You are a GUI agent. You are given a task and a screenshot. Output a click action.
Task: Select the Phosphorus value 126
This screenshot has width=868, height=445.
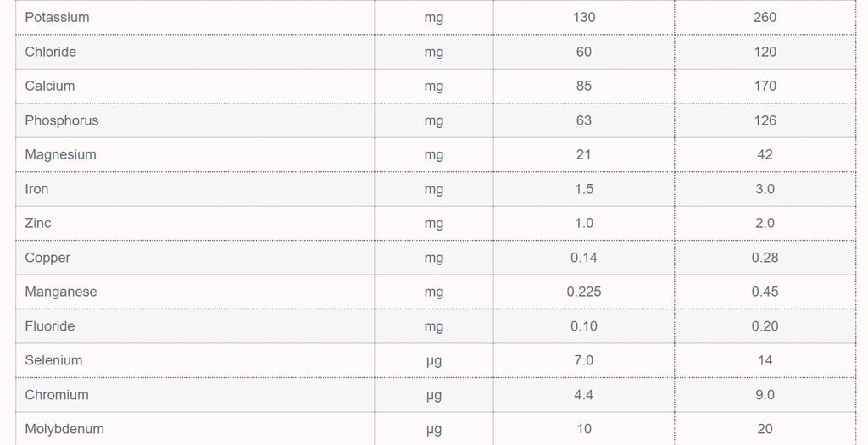[765, 120]
